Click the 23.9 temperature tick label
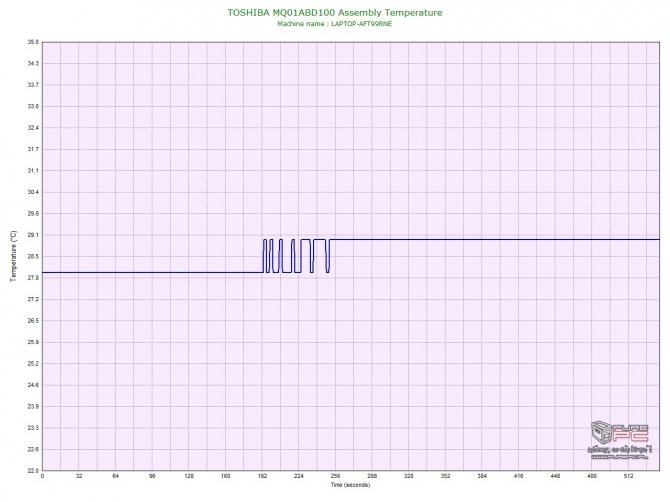670x502 pixels. tap(33, 406)
